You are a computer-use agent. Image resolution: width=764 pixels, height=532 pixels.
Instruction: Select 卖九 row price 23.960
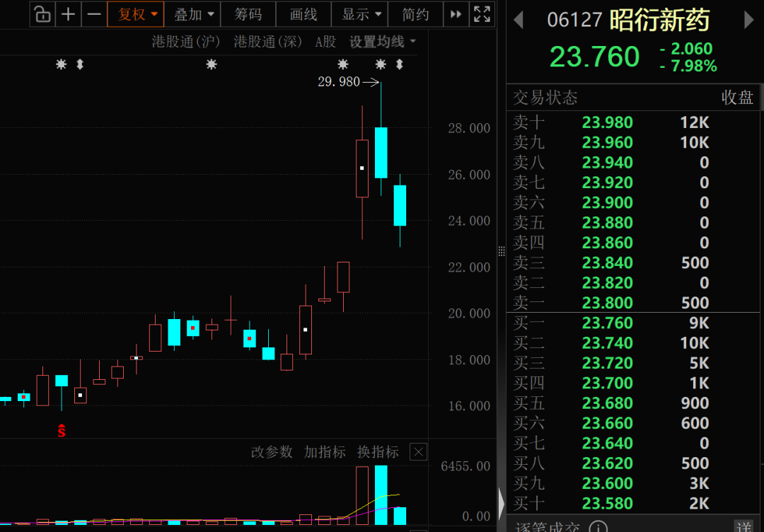click(608, 142)
